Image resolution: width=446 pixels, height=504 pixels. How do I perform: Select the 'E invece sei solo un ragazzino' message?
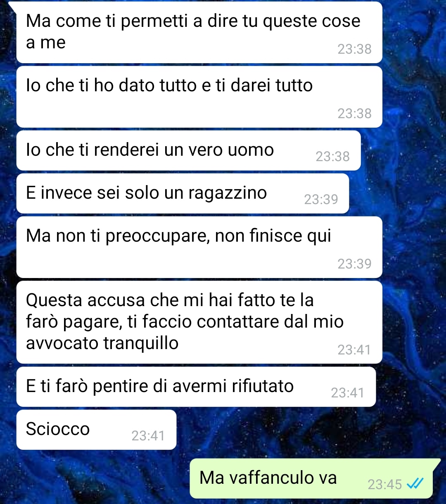(183, 193)
